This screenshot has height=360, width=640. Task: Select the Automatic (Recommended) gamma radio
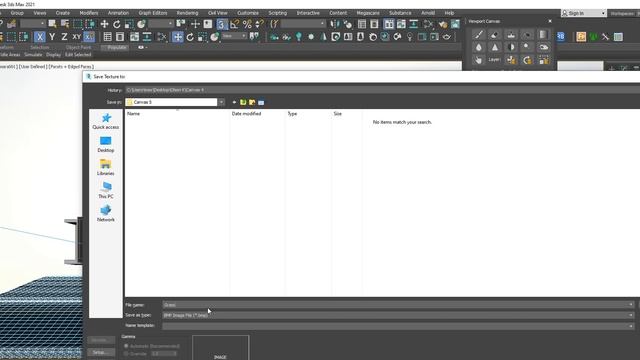126,346
